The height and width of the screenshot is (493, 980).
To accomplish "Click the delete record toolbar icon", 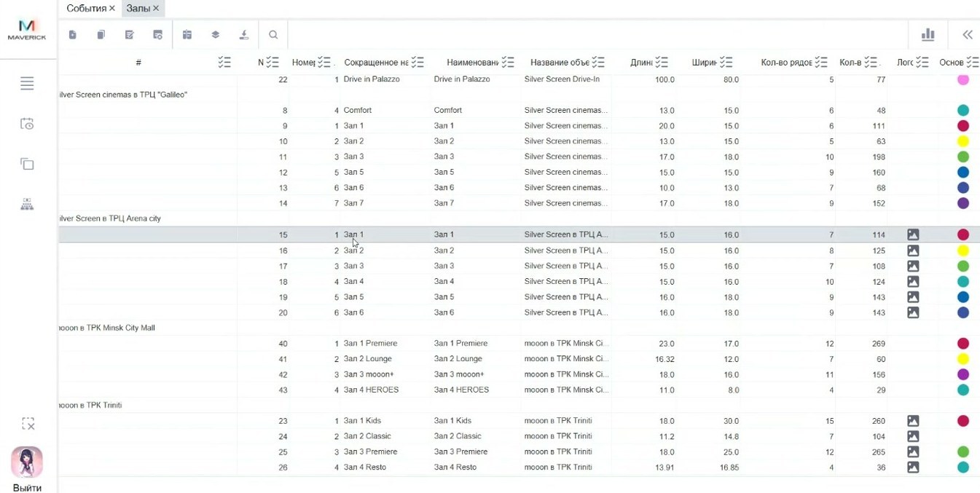I will coord(158,34).
